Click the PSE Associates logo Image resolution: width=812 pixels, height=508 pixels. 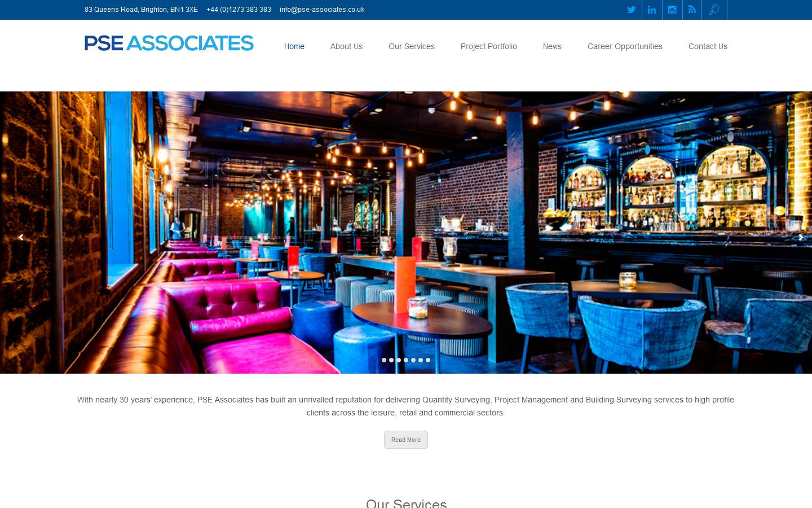point(169,43)
